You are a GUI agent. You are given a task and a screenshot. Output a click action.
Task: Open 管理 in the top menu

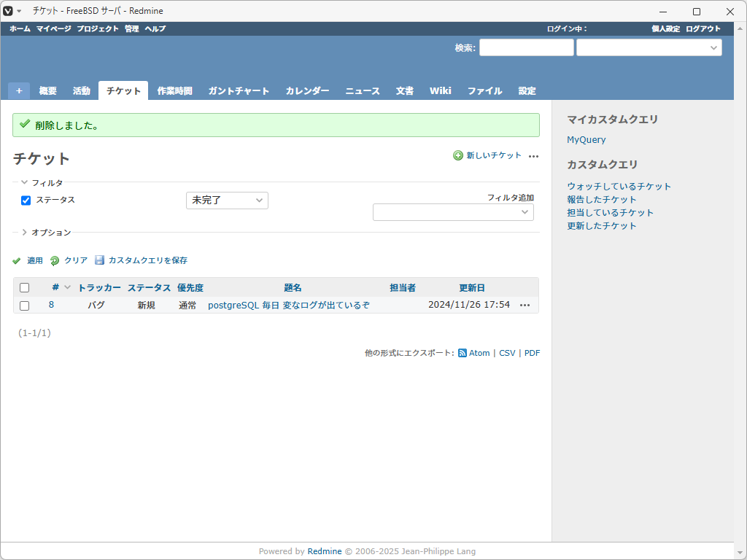point(132,28)
